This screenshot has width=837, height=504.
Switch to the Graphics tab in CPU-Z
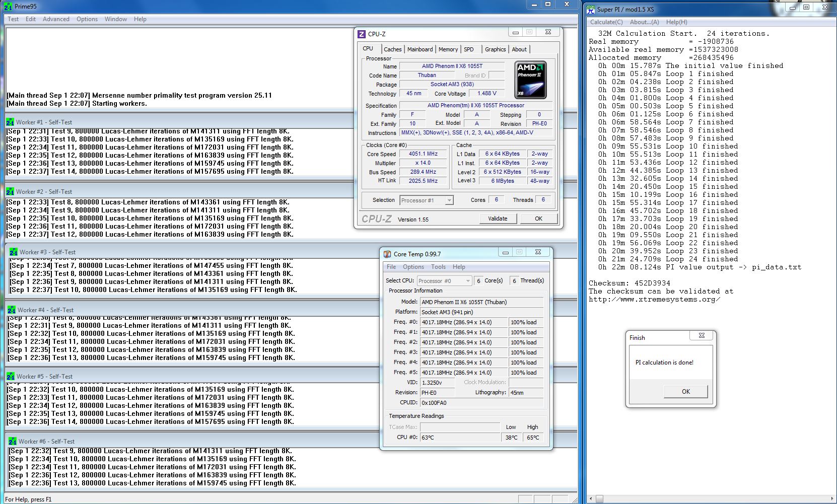click(x=496, y=49)
